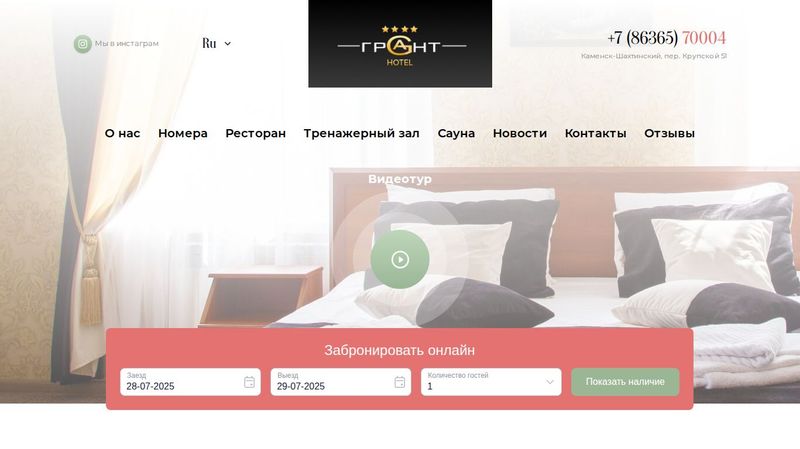Click the guest count chevron arrow
Screen dimensions: 800x449
[549, 382]
